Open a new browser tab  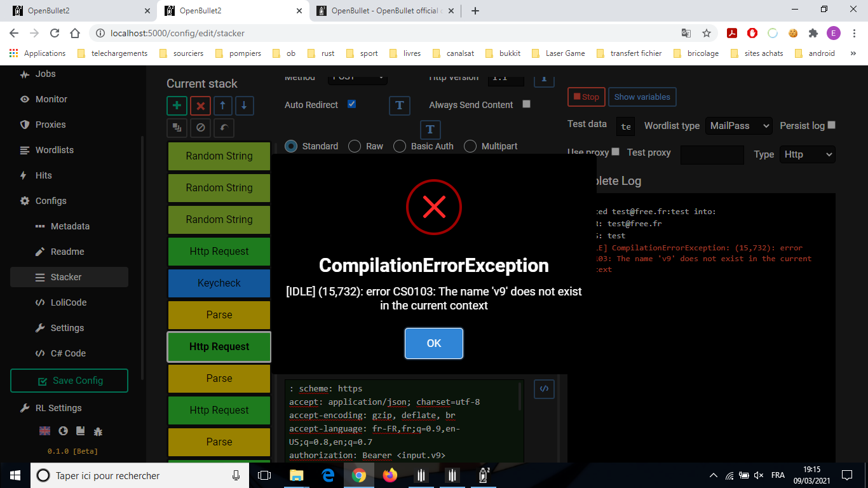click(475, 10)
